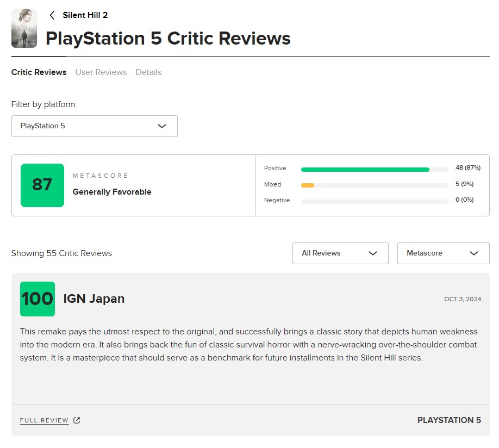Click the yellow Mixed reviews bar
The height and width of the screenshot is (448, 499).
pos(308,185)
